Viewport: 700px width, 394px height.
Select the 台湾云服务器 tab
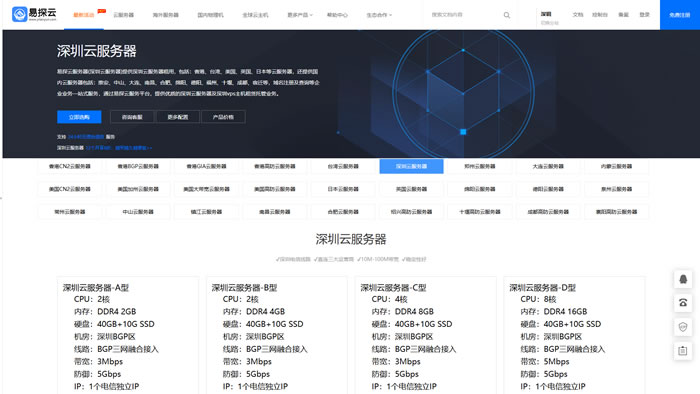coord(343,166)
